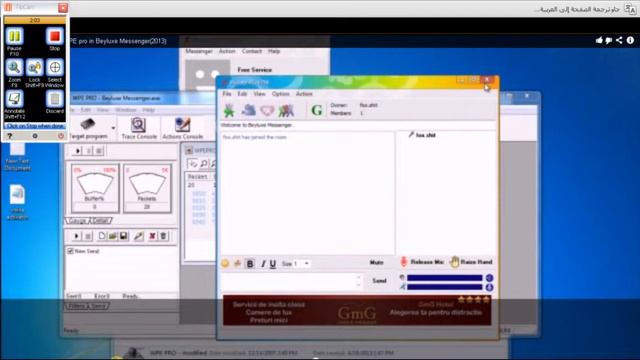Click the blue users toolbar icon in chat room
The height and width of the screenshot is (360, 640).
(x=248, y=110)
